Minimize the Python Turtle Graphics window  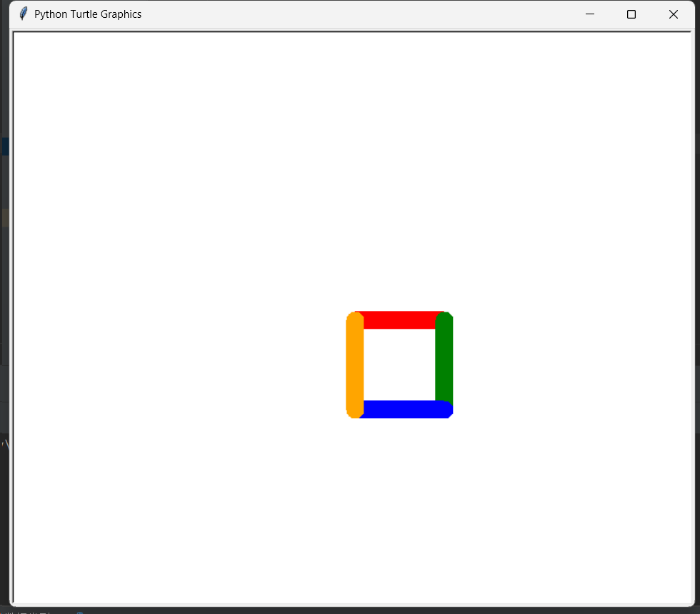590,14
